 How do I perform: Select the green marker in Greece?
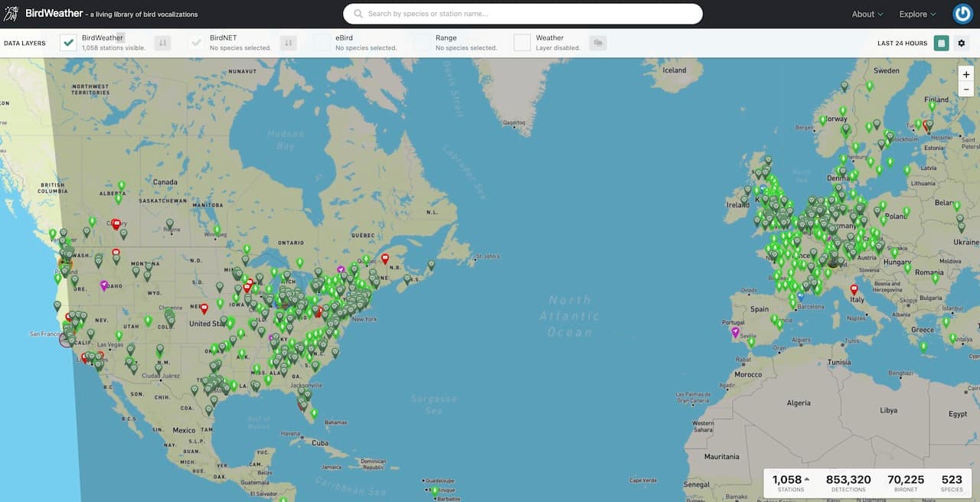[923, 346]
